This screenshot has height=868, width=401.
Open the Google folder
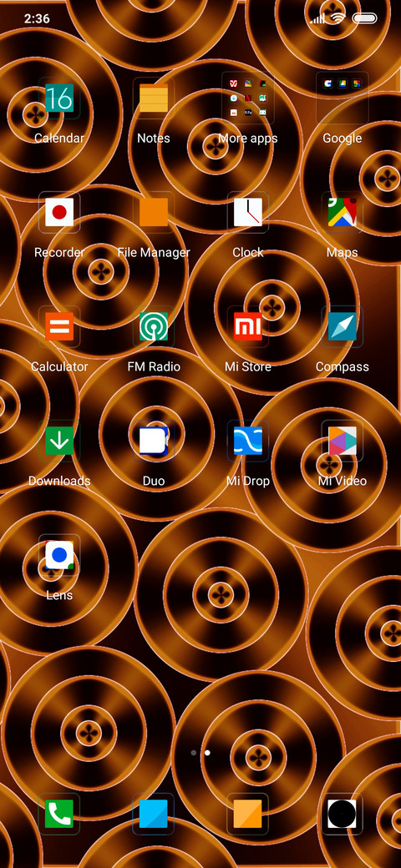pyautogui.click(x=342, y=98)
